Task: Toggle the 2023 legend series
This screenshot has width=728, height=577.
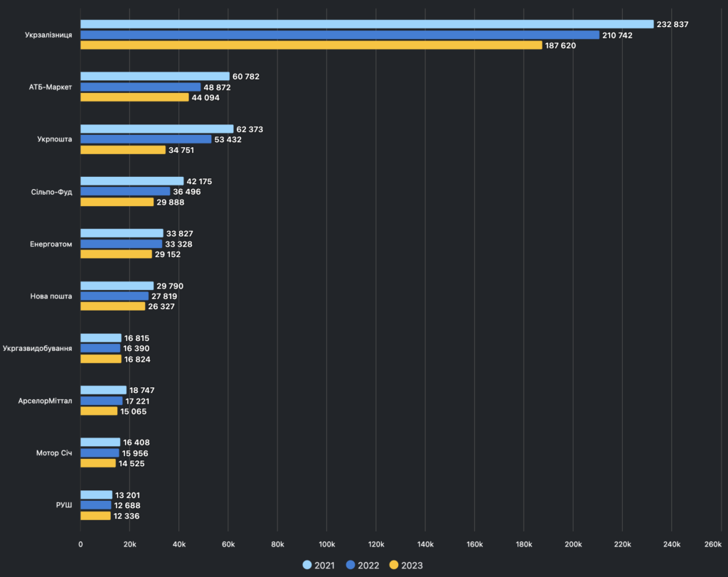Action: [406, 565]
